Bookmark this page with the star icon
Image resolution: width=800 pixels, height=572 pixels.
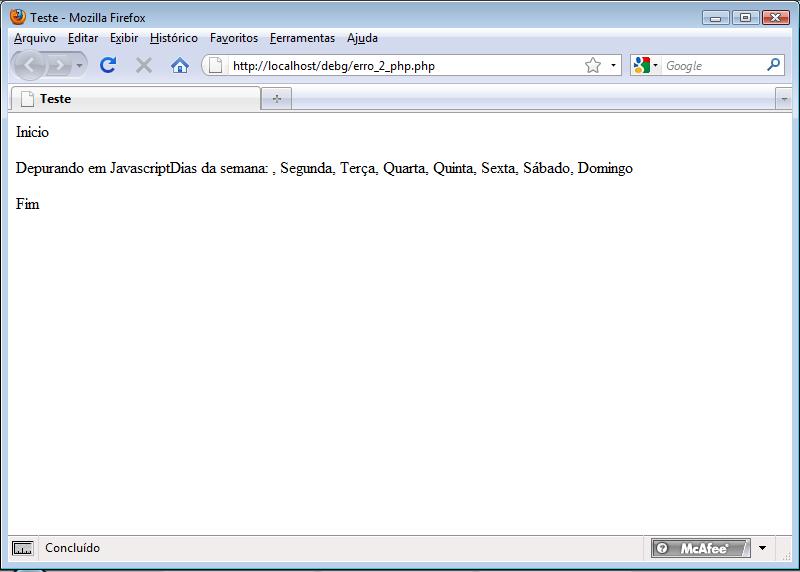click(x=593, y=65)
